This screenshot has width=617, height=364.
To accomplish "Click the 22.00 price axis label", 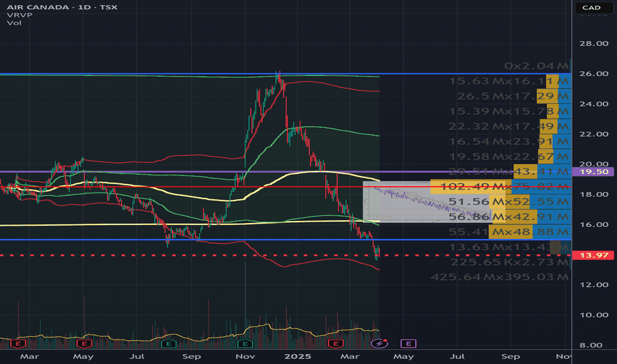I will point(594,134).
